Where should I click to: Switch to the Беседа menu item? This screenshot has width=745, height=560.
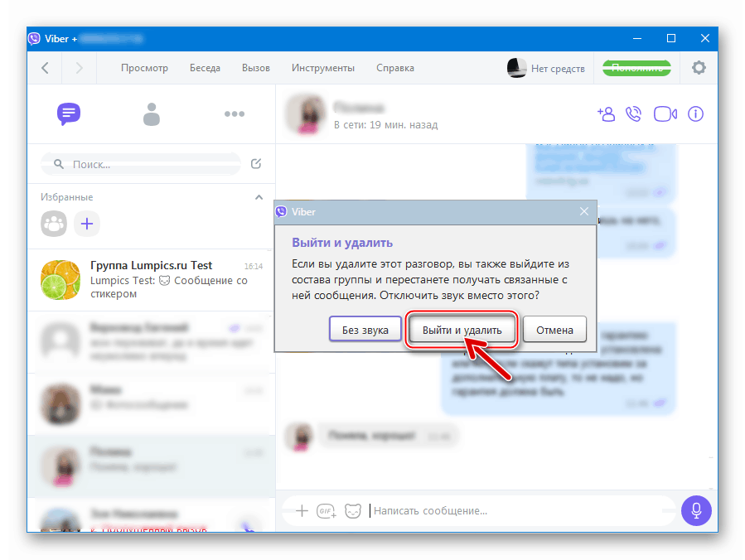tap(205, 68)
